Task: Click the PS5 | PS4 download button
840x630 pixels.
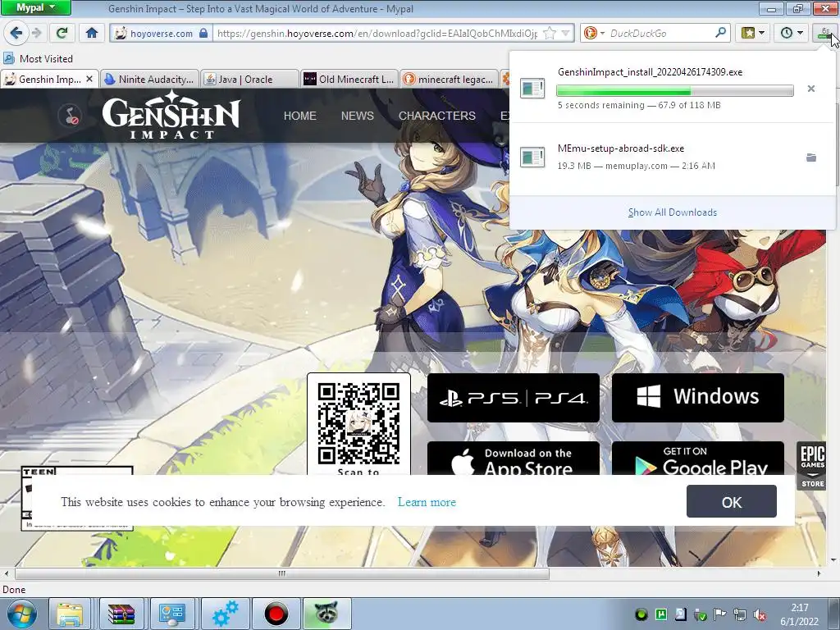Action: pyautogui.click(x=514, y=398)
